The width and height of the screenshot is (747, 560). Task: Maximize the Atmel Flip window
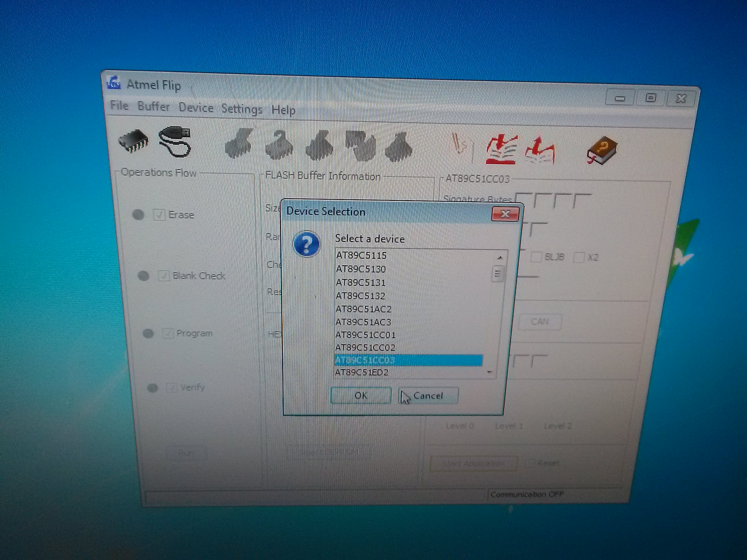coord(650,98)
